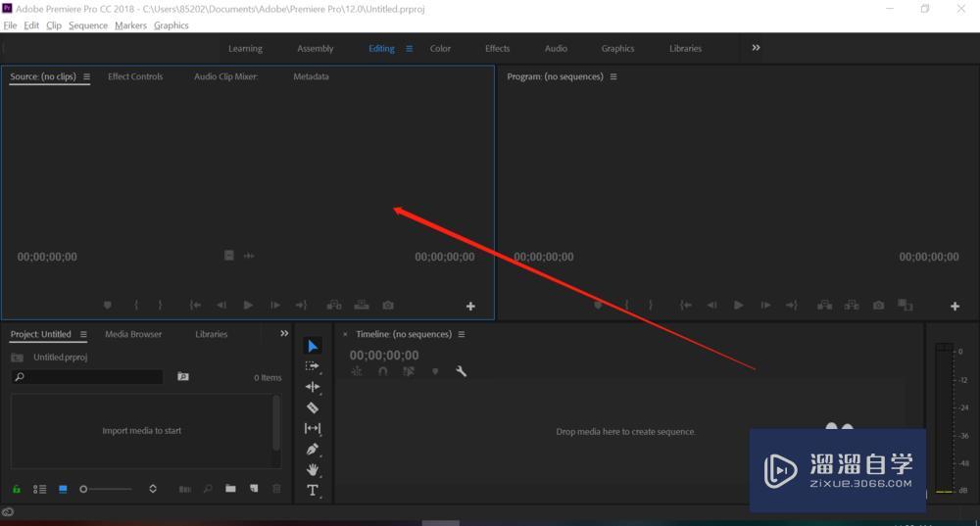Toggle Snap in Timeline
The height and width of the screenshot is (526, 980).
point(382,371)
